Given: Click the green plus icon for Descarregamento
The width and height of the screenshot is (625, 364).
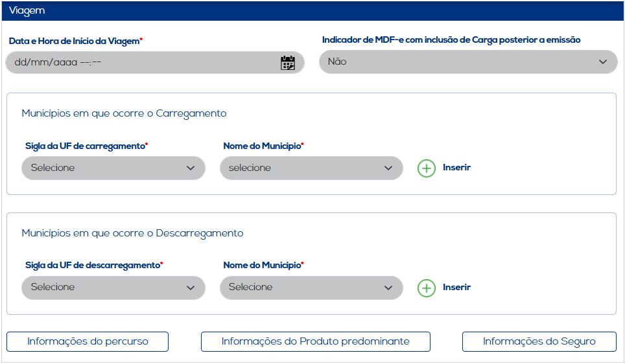Looking at the screenshot, I should point(426,288).
